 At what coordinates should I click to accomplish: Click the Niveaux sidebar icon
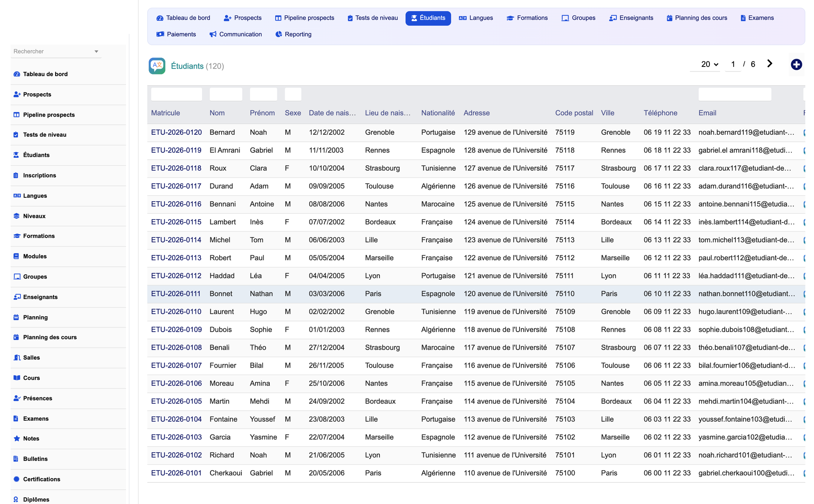[x=17, y=216]
